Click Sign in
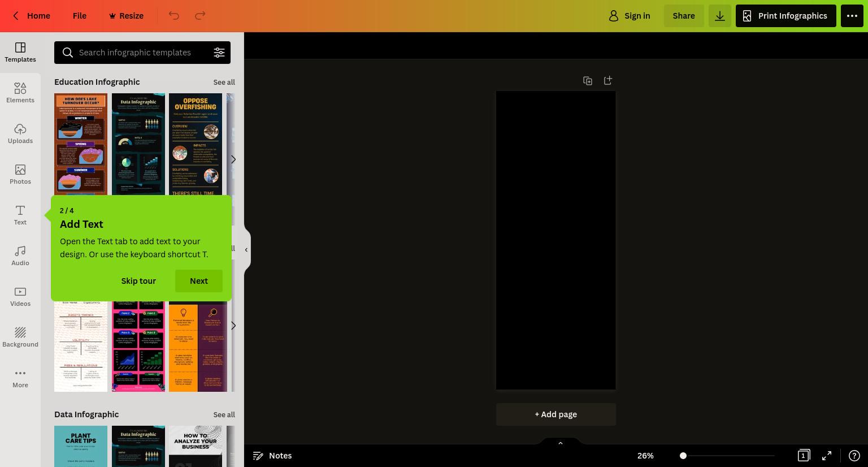Screen dimensions: 868x467 tap(629, 16)
